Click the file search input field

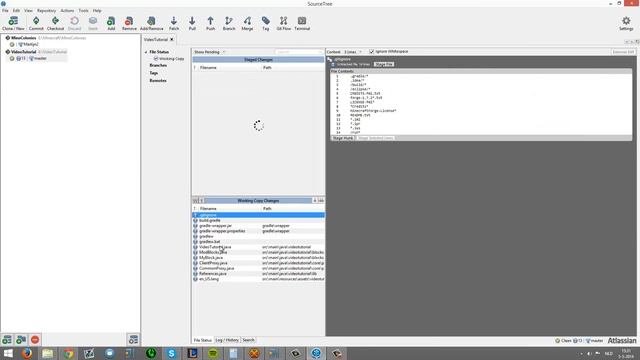(x=299, y=52)
